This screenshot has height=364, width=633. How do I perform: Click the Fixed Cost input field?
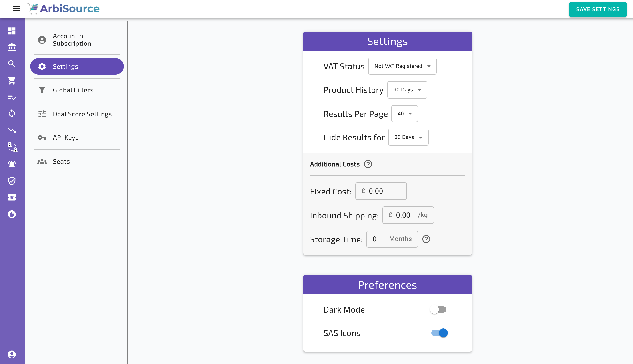click(x=381, y=191)
